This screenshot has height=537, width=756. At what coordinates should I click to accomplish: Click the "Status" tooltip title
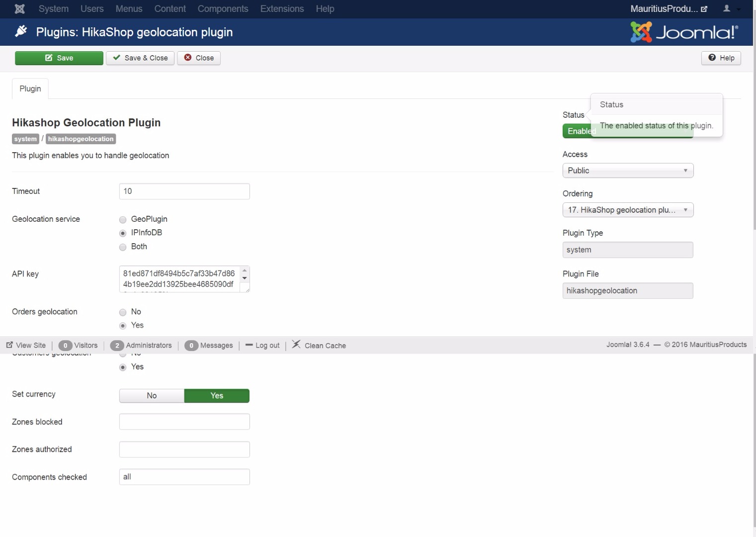pyautogui.click(x=611, y=104)
